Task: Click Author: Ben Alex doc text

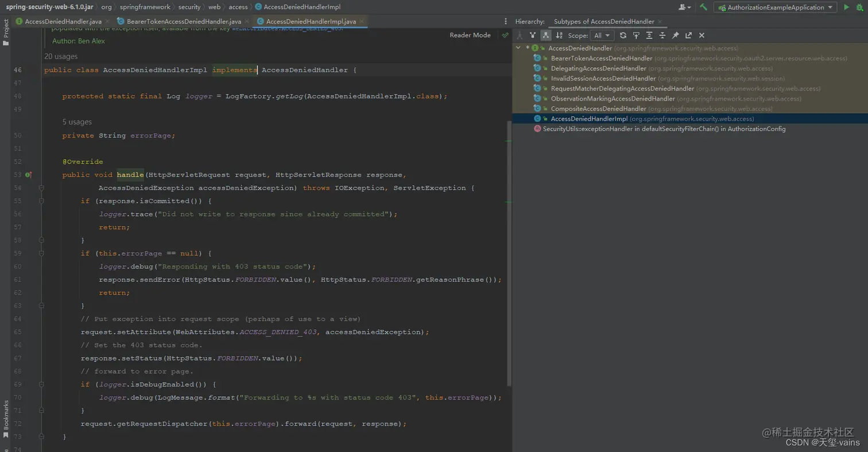Action: (x=79, y=41)
